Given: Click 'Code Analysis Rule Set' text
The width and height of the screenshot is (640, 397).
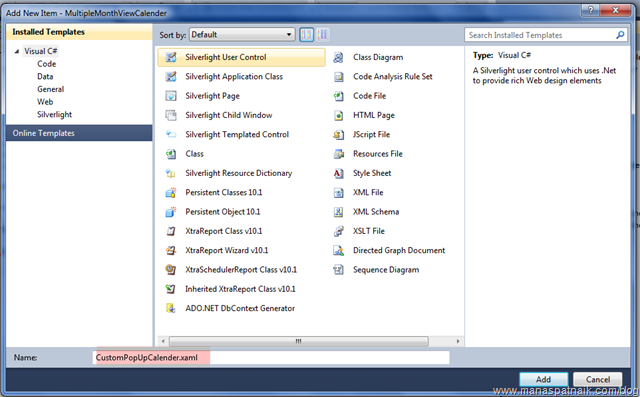Looking at the screenshot, I should pyautogui.click(x=393, y=76).
